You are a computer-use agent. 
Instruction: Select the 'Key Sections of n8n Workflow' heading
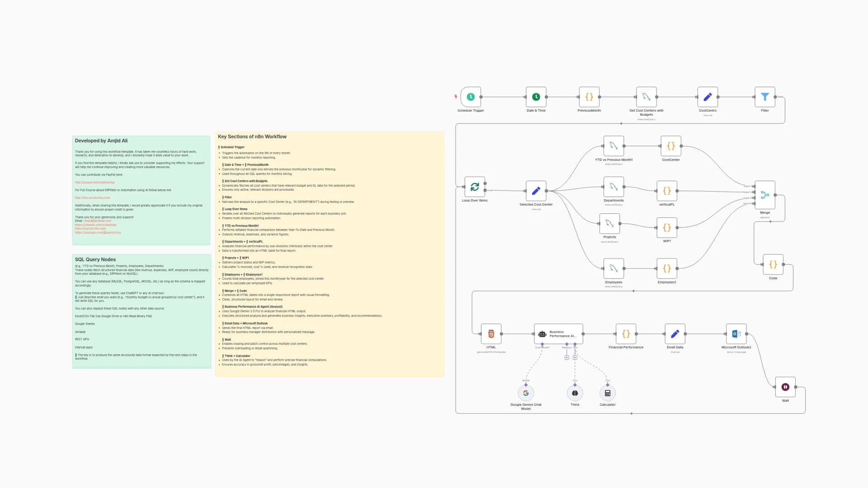click(x=252, y=137)
